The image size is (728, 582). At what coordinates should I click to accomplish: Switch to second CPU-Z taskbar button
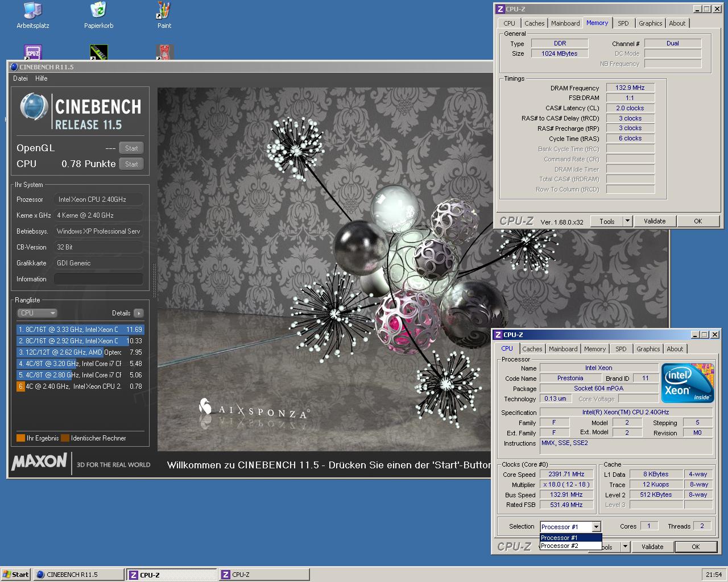point(264,575)
